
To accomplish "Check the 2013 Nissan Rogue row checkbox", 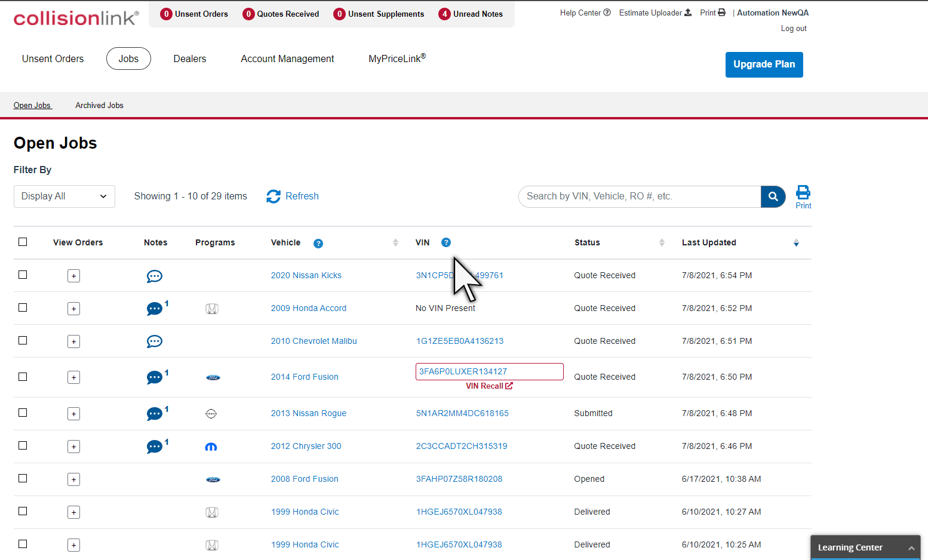I will click(x=23, y=413).
